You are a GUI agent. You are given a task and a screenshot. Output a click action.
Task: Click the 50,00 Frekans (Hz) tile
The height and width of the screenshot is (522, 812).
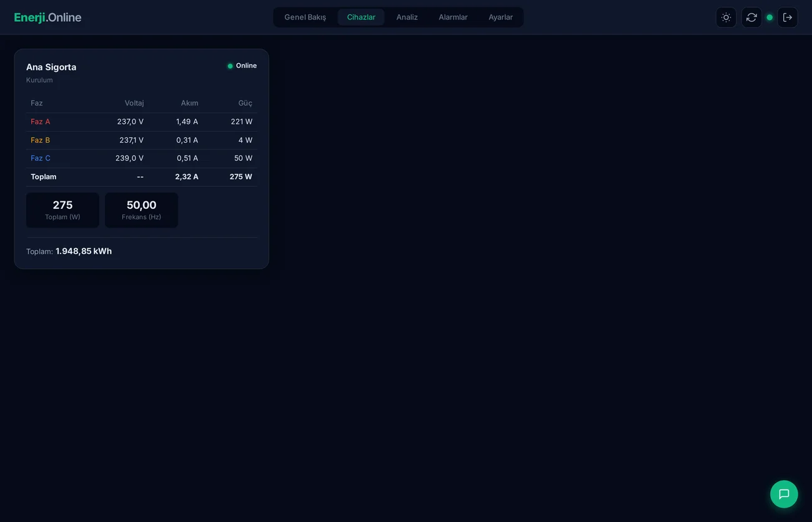pyautogui.click(x=141, y=209)
